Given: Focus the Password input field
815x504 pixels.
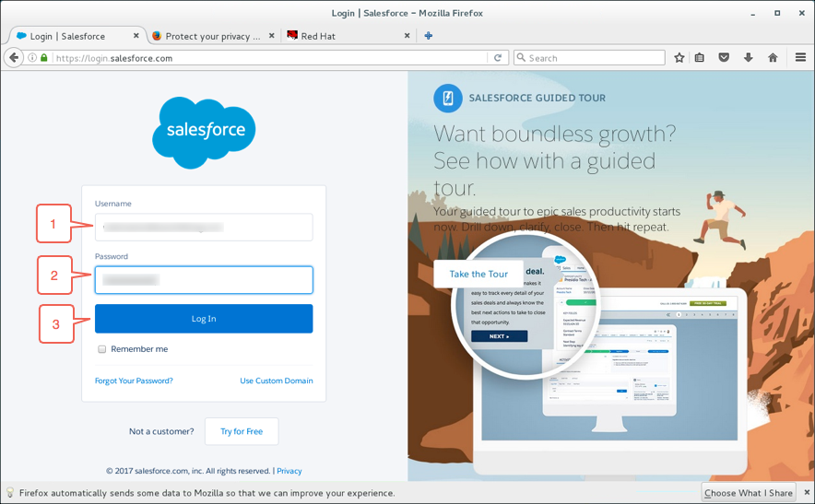Looking at the screenshot, I should click(204, 280).
